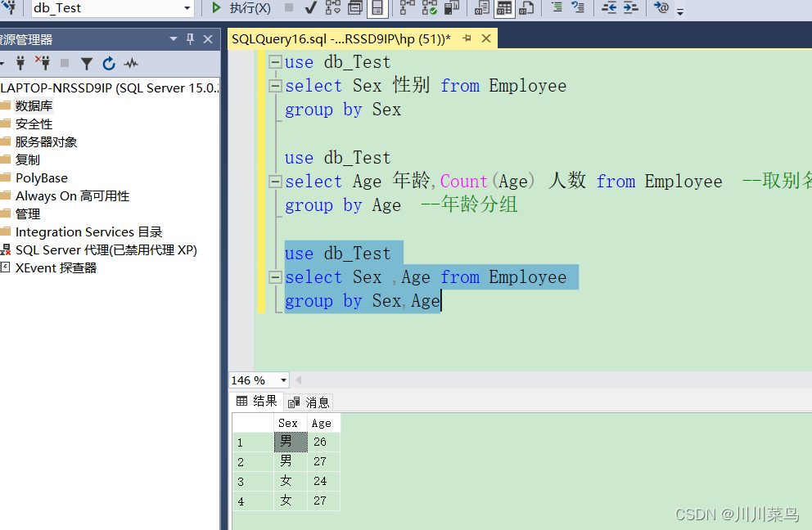This screenshot has width=812, height=530.
Task: Open the Object Explorer window position menu
Action: coord(174,38)
